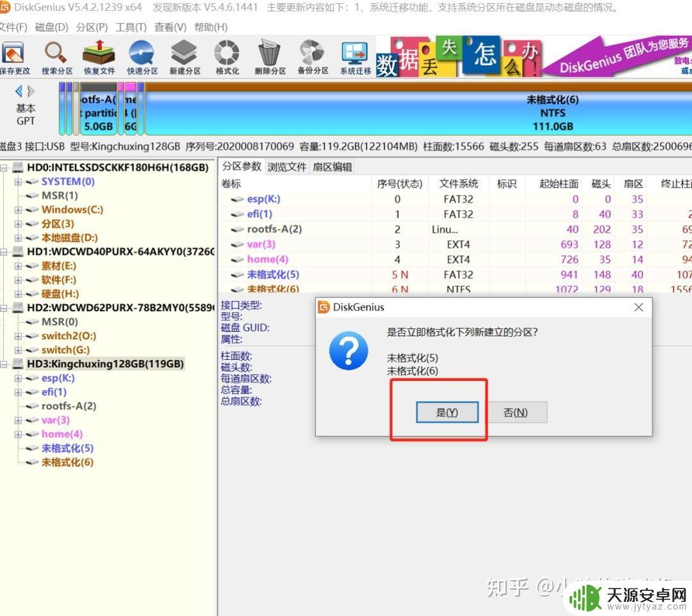Select MSR(1) in the disk tree

tap(60, 195)
